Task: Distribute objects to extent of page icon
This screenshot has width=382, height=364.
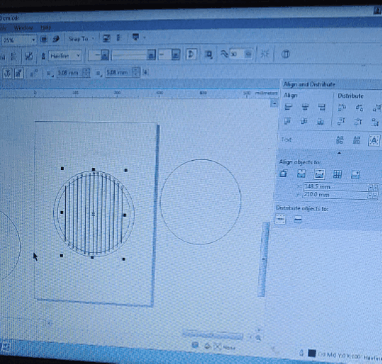Action: coord(298,219)
